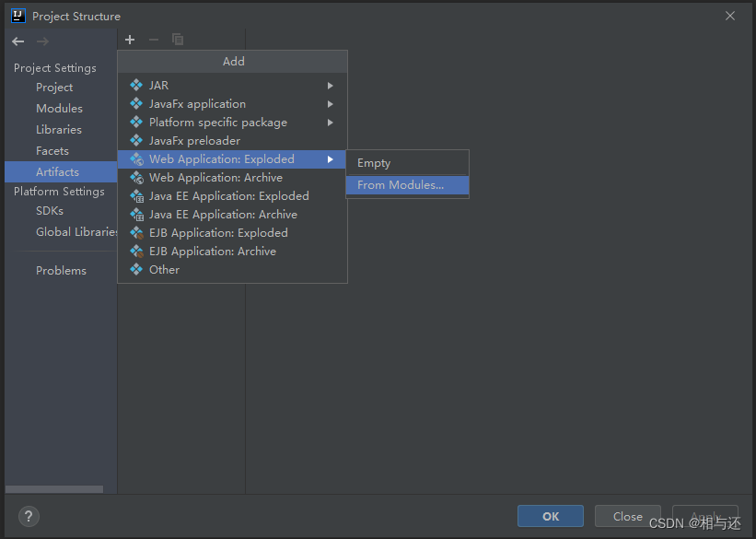The image size is (756, 539).
Task: Click the EJB Application: Archive icon
Action: click(137, 252)
